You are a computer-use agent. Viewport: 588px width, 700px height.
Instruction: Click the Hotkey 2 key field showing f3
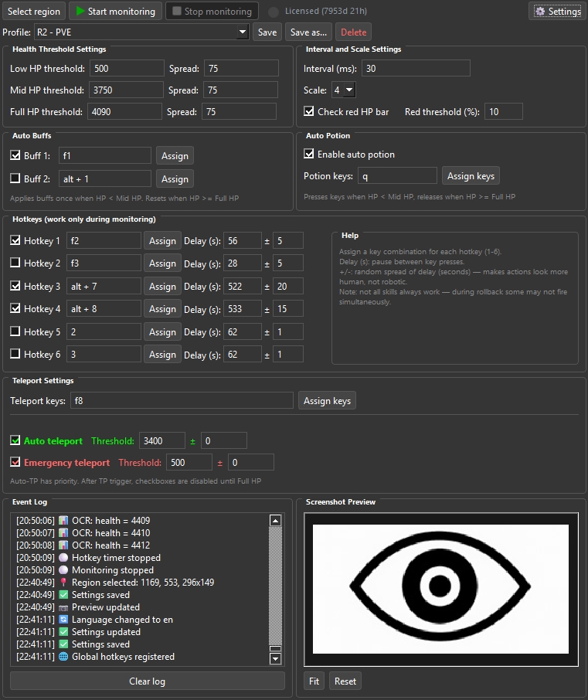coord(104,263)
